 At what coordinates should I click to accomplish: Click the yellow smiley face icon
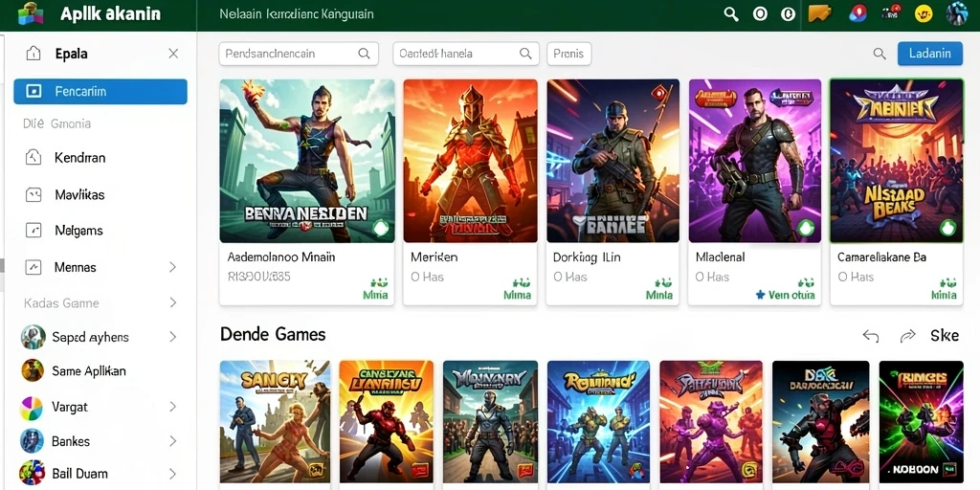[x=924, y=13]
